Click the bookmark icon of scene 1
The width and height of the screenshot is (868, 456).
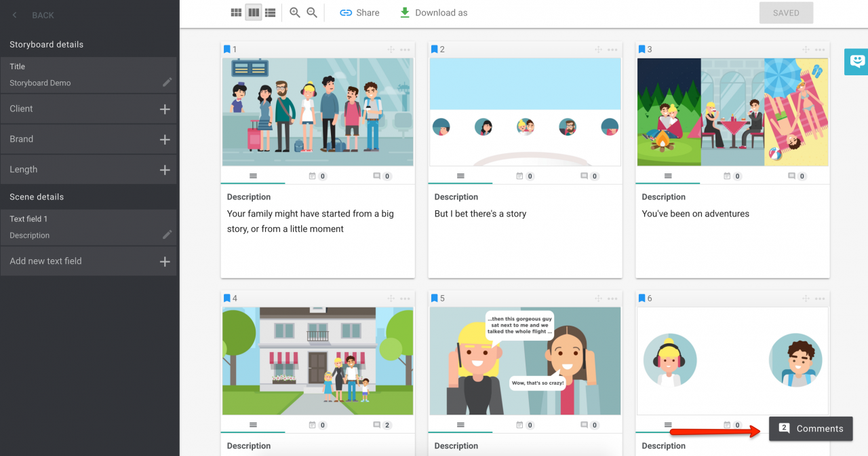point(227,50)
